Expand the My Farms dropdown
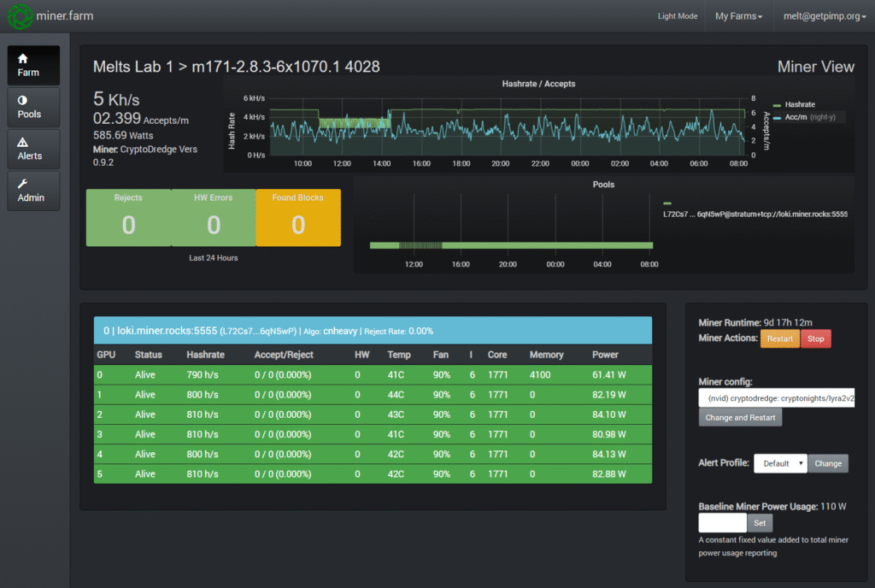The width and height of the screenshot is (875, 588). tap(738, 16)
